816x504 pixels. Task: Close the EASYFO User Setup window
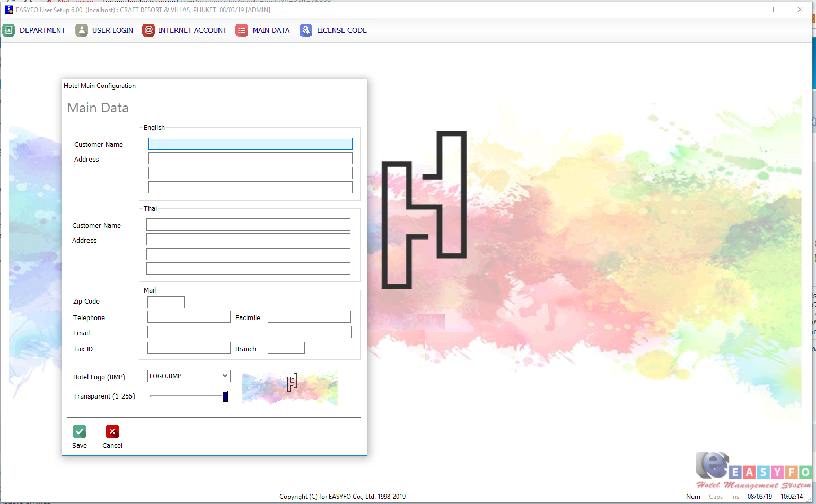[x=800, y=10]
